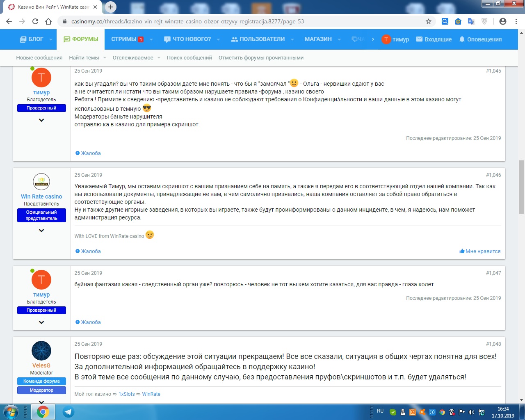Expand the БЛОГ dropdown arrow
The height and width of the screenshot is (420, 525).
click(x=51, y=39)
